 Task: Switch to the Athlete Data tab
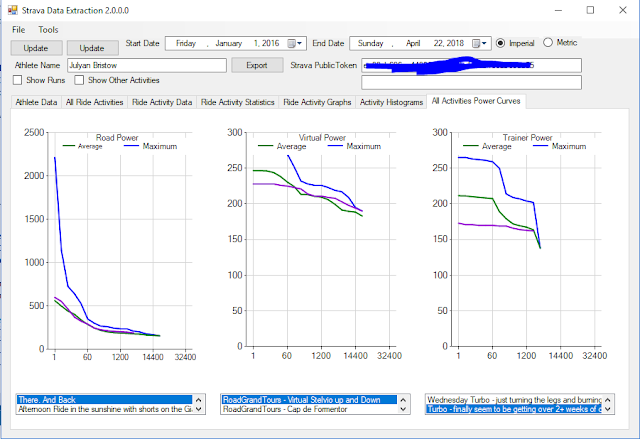click(36, 102)
